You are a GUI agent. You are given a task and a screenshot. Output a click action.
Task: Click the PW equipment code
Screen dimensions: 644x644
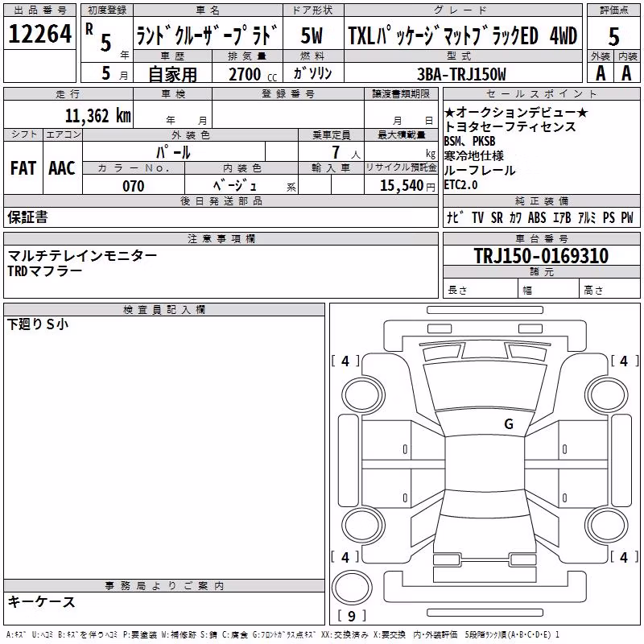pyautogui.click(x=627, y=217)
